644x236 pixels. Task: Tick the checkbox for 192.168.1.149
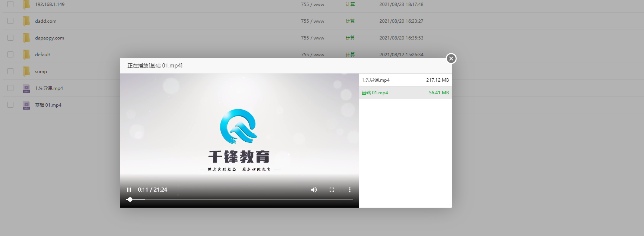pyautogui.click(x=10, y=4)
